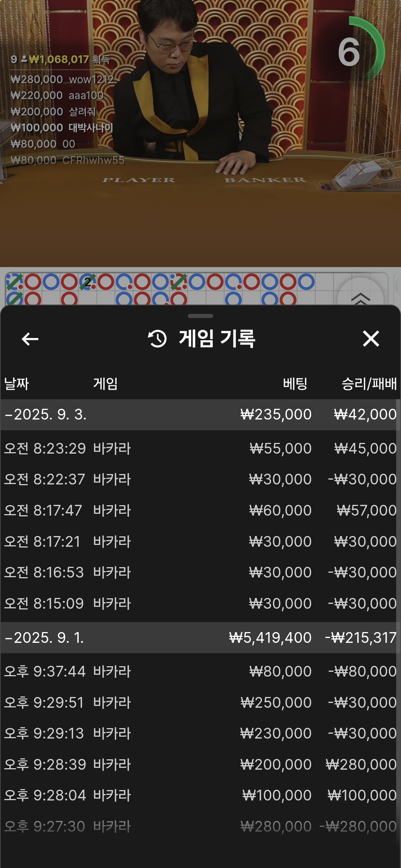Tap winner entry 살려줘

pos(53,112)
